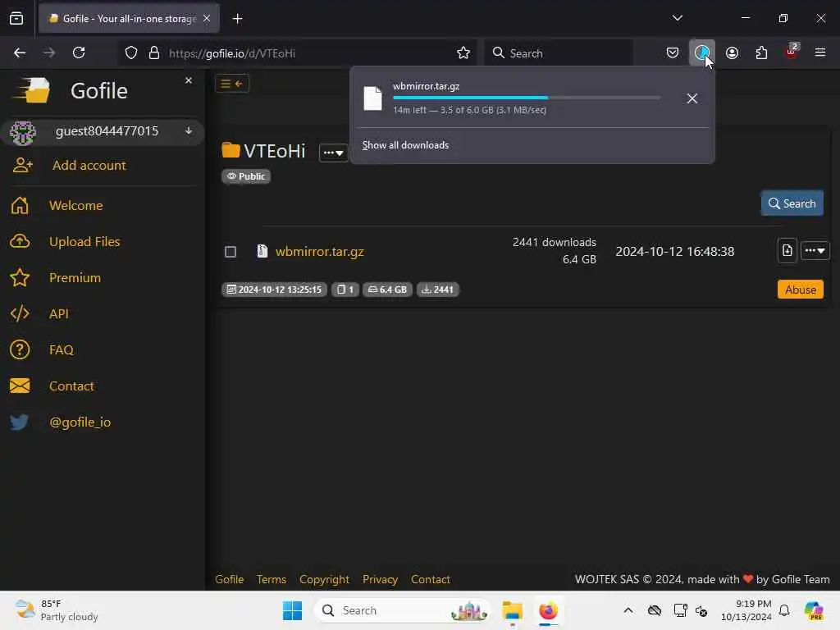Click the blue Search button
Screen dimensions: 840x630
click(x=792, y=203)
